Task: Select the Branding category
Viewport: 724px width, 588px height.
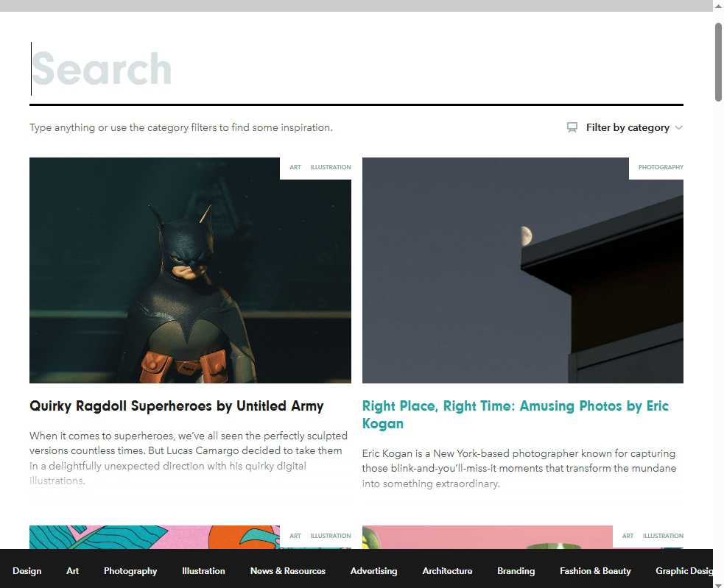Action: point(516,570)
